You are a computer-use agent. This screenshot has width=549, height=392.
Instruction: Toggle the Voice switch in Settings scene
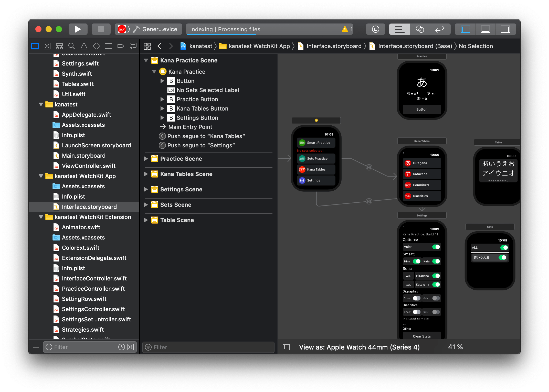coord(436,247)
